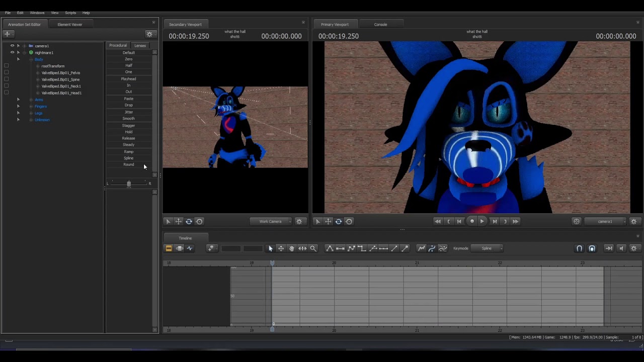This screenshot has width=644, height=362.
Task: Check the box beside ValveBiped.Bip01_Head1
Action: click(6, 93)
